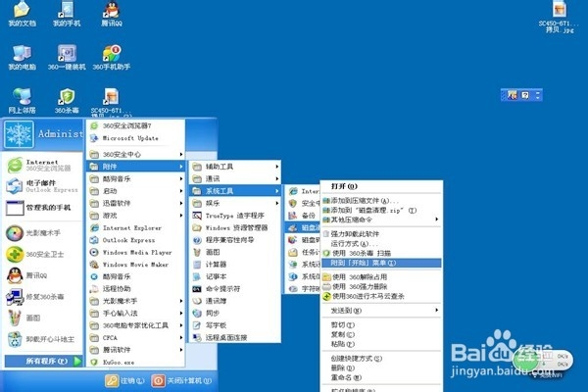This screenshot has height=392, width=588.
Task: Launch 360杀毒 desktop shortcut
Action: 67,101
